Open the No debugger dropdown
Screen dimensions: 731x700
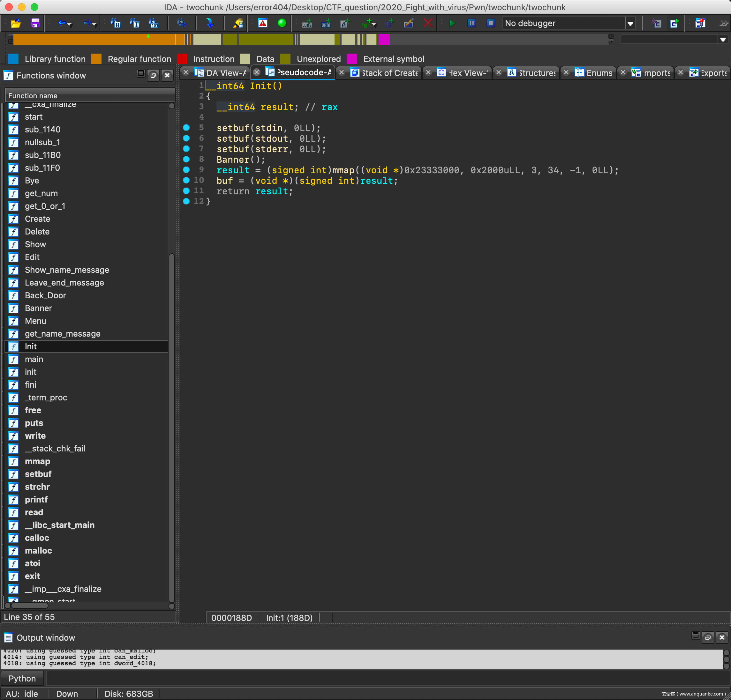coord(630,24)
